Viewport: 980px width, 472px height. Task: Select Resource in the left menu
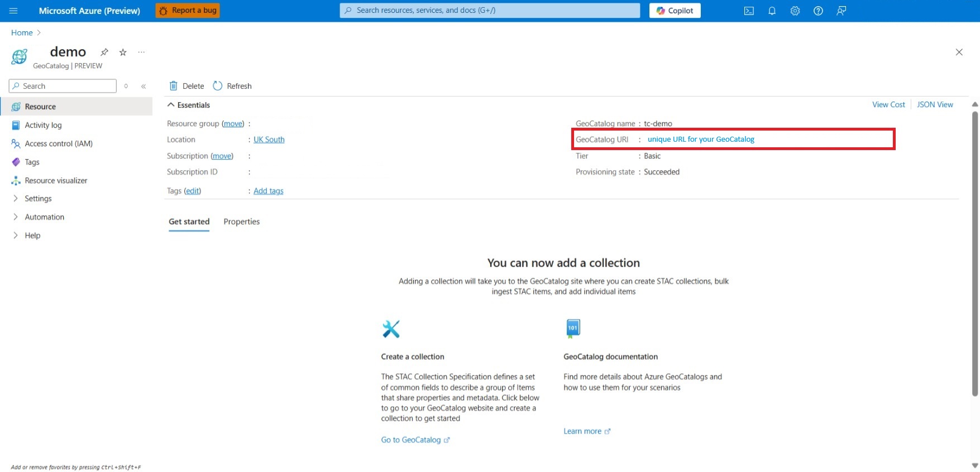tap(77, 107)
